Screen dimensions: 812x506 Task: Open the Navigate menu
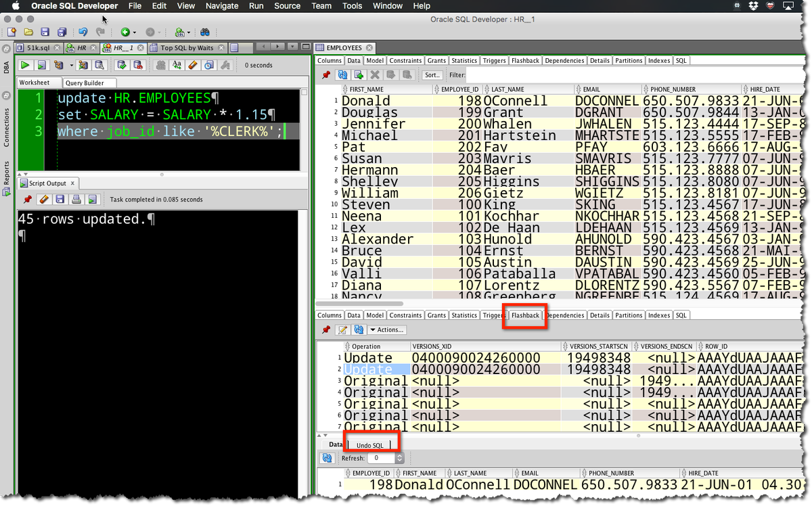222,5
